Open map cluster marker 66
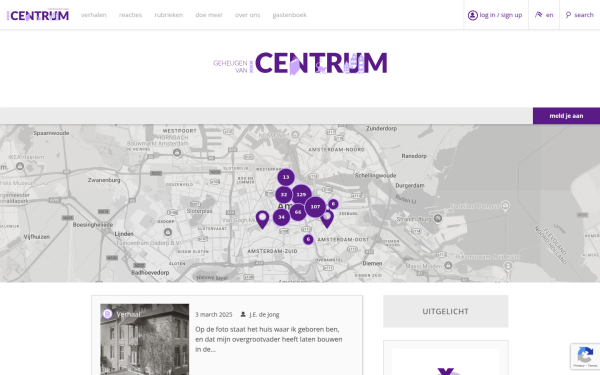Image resolution: width=600 pixels, height=375 pixels. tap(298, 212)
